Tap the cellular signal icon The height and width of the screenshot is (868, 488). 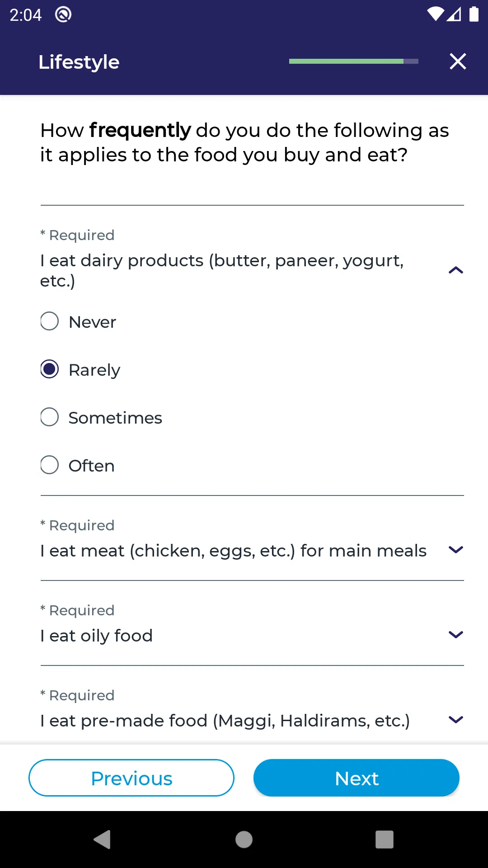coord(454,14)
